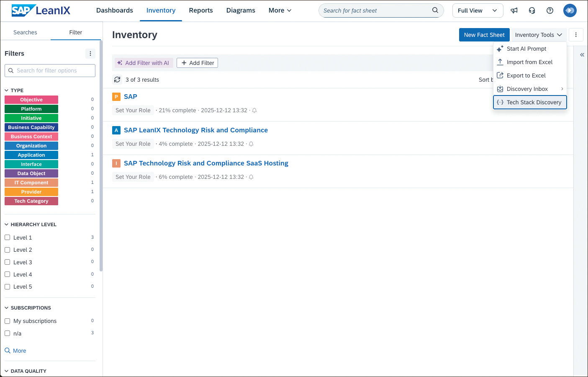Click the SAP LeanIX logo
Image resolution: width=588 pixels, height=377 pixels.
pyautogui.click(x=41, y=10)
